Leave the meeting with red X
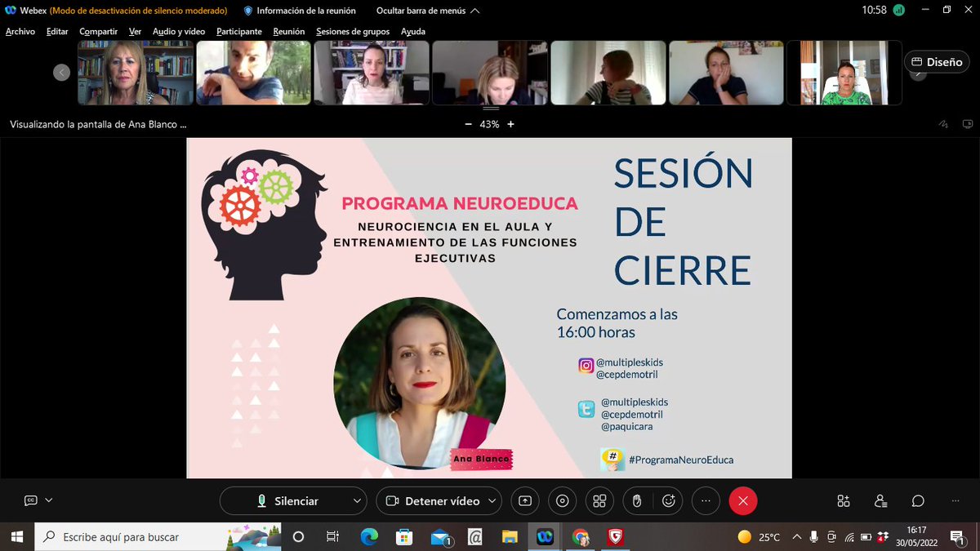The height and width of the screenshot is (551, 980). 743,501
